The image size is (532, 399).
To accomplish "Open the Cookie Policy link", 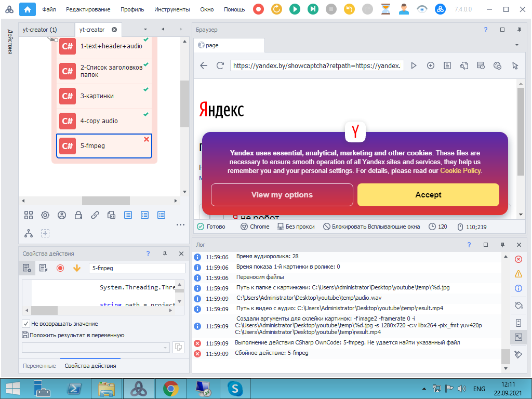I will coord(460,170).
